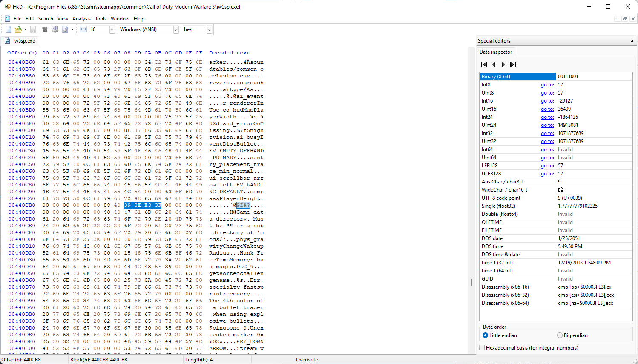Click 'Block(h): 440CB8-440CBB' in status bar

99,360
